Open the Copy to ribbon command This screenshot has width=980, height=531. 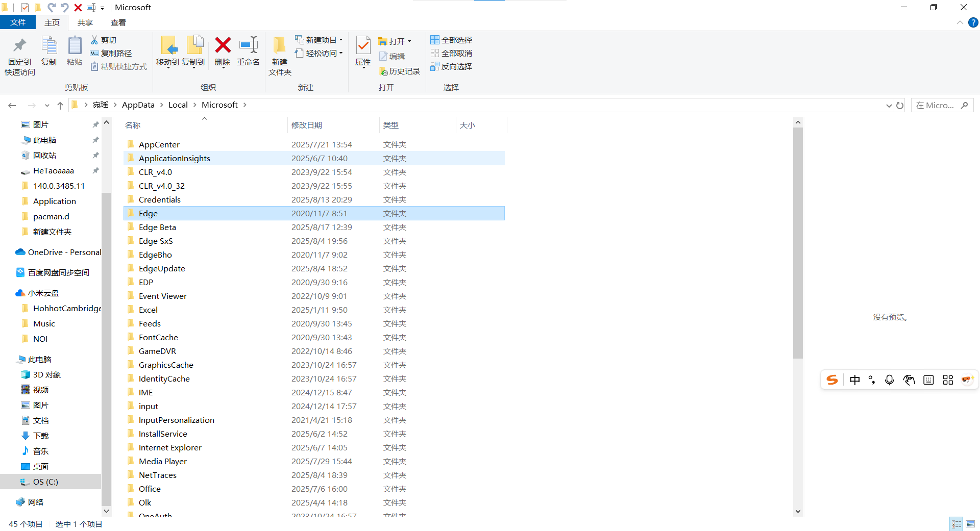coord(193,52)
